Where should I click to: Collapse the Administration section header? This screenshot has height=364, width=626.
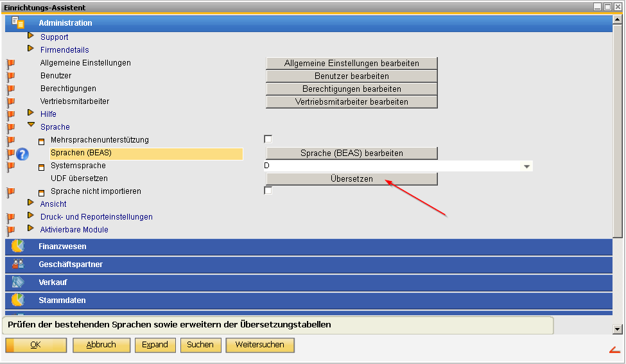309,22
